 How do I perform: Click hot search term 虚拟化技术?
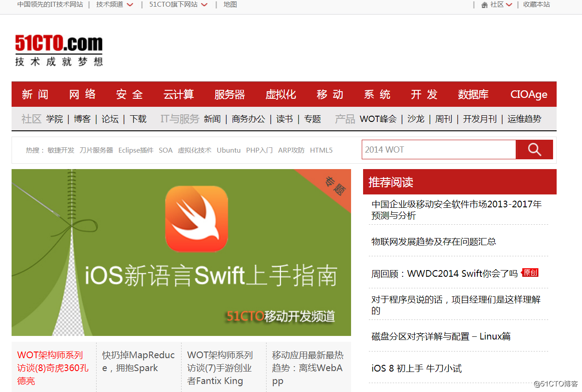coord(194,150)
